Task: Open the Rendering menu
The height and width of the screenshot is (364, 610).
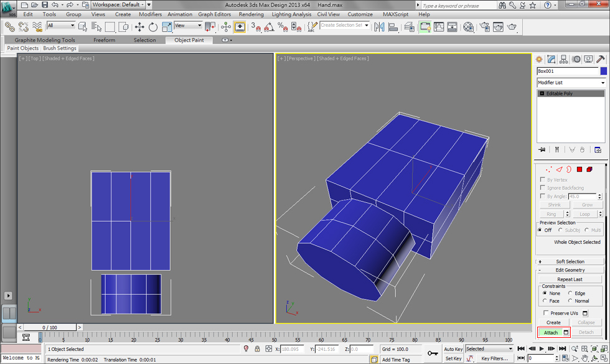Action: (251, 14)
